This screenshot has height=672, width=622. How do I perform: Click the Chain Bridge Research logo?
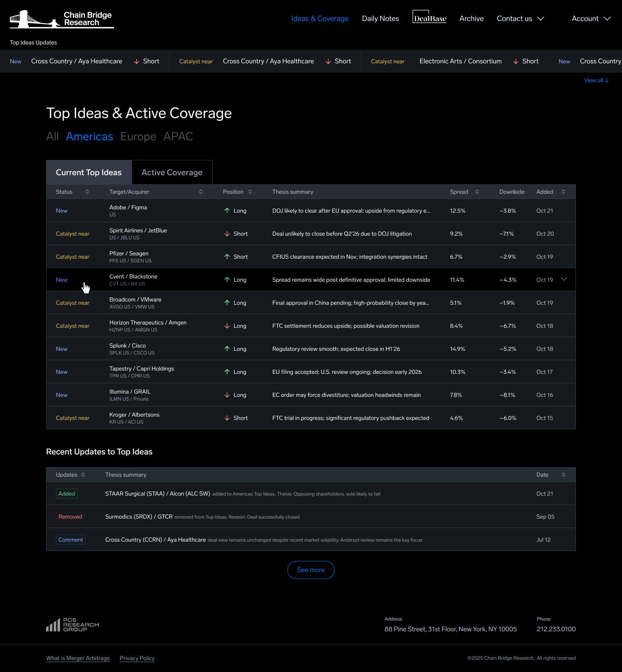click(x=62, y=19)
